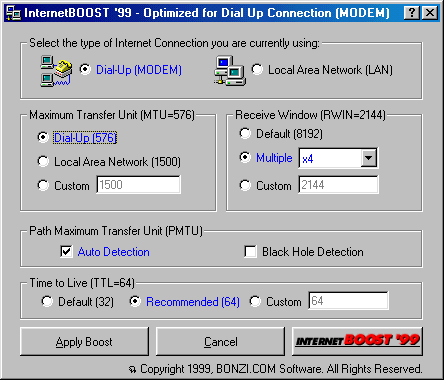Click the custom MTU field showing 1500
Screen dimensions: 444x380
pos(139,185)
